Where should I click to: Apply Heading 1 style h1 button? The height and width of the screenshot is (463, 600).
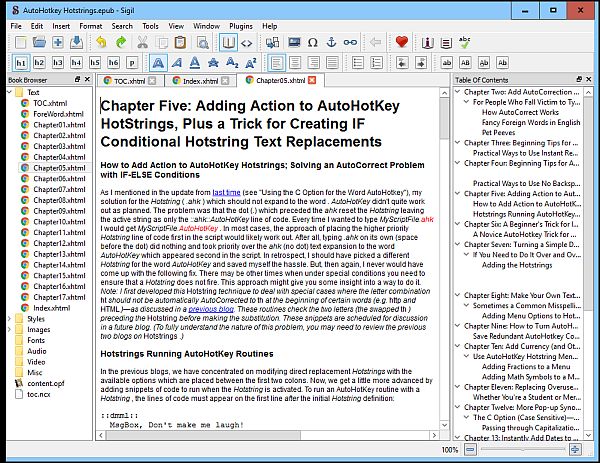(x=21, y=63)
